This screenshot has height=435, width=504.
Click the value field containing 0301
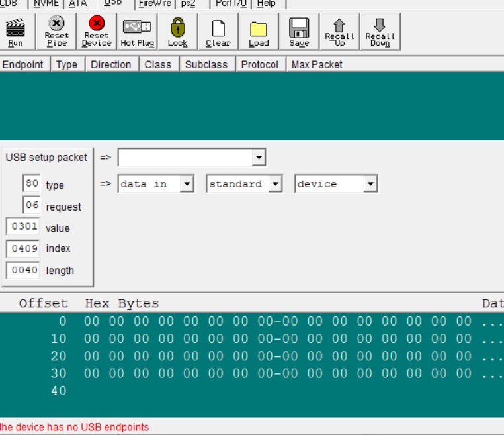coord(24,226)
